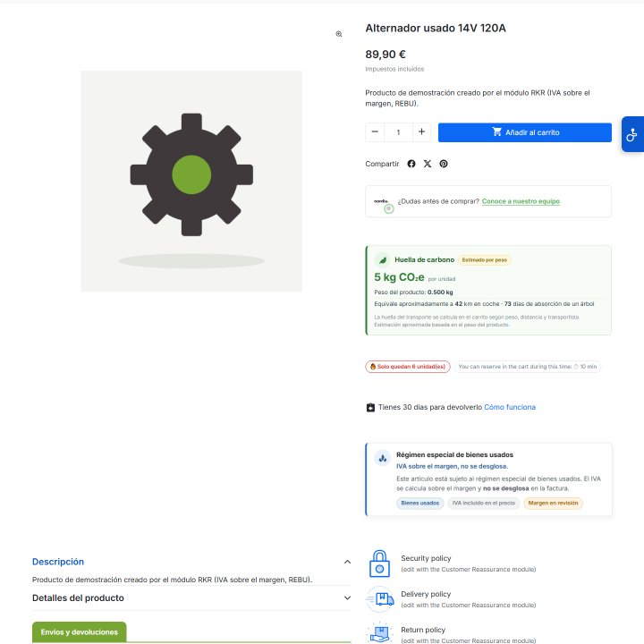
Task: Click 'Régimen especial de bienes usados' heading
Action: click(x=454, y=454)
